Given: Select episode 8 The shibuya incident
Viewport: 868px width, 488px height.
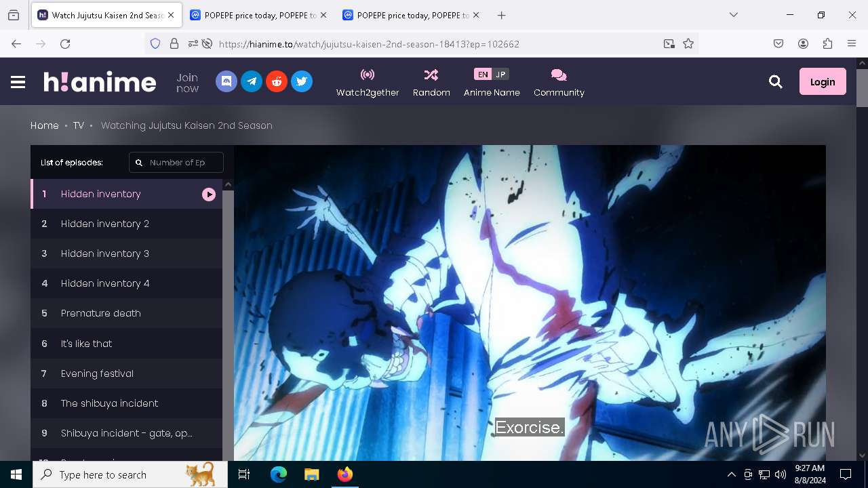Looking at the screenshot, I should point(126,403).
